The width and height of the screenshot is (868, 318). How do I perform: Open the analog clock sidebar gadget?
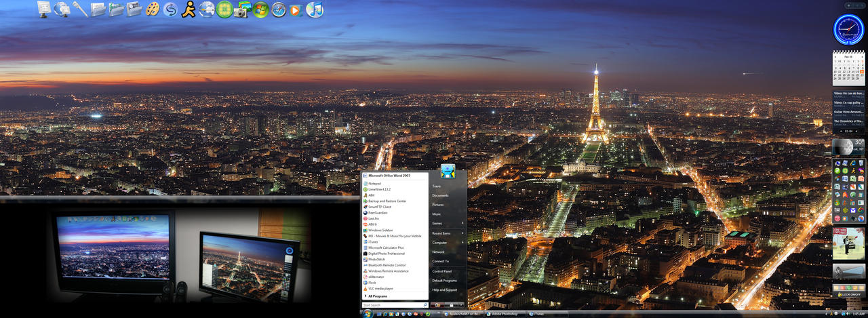coord(849,30)
